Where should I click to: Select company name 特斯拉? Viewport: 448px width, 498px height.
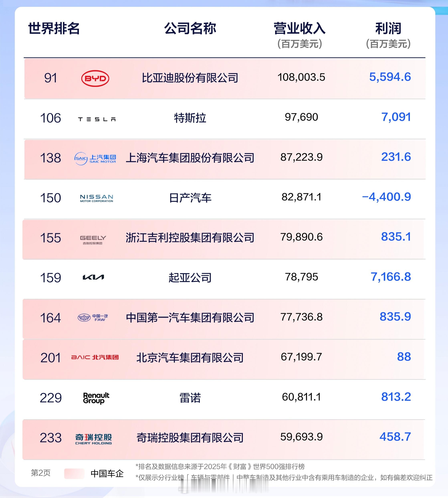(190, 118)
